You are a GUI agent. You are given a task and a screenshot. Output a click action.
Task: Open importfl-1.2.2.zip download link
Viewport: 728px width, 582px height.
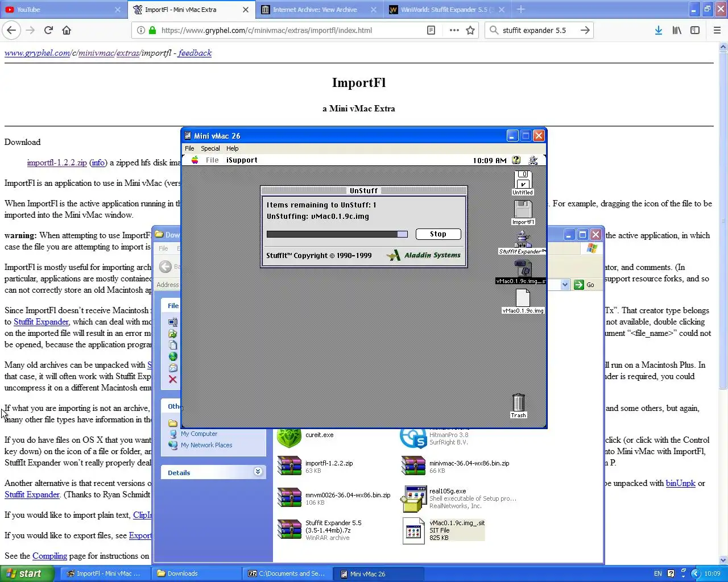coord(57,163)
